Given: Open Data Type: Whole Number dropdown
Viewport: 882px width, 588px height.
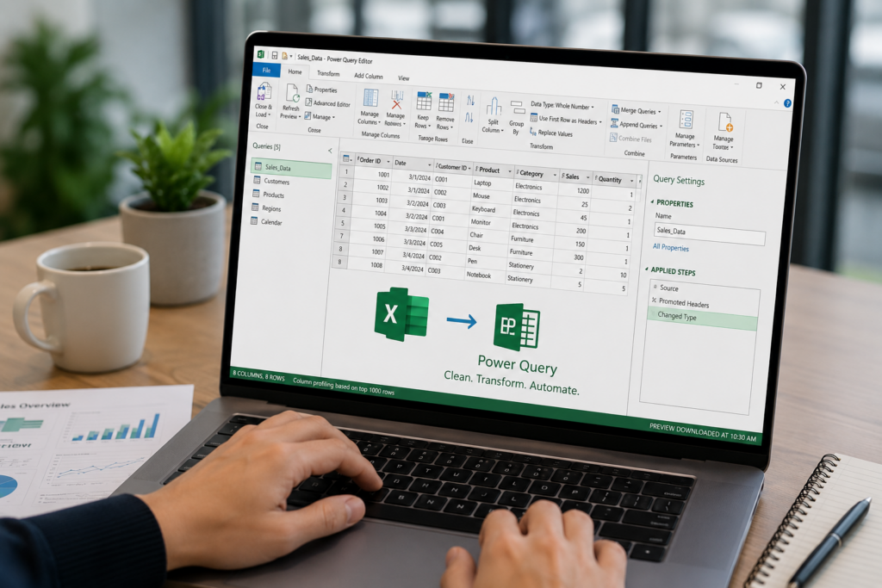Looking at the screenshot, I should point(593,107).
